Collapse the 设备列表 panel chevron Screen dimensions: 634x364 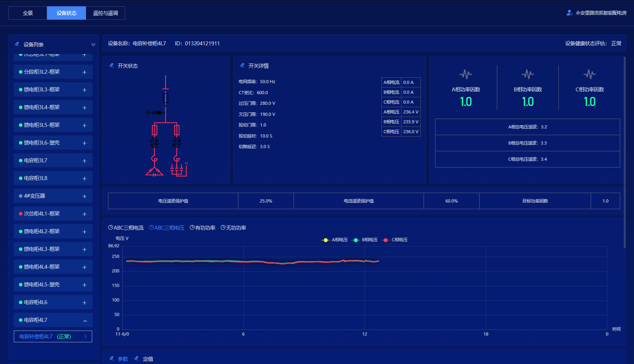coord(93,45)
